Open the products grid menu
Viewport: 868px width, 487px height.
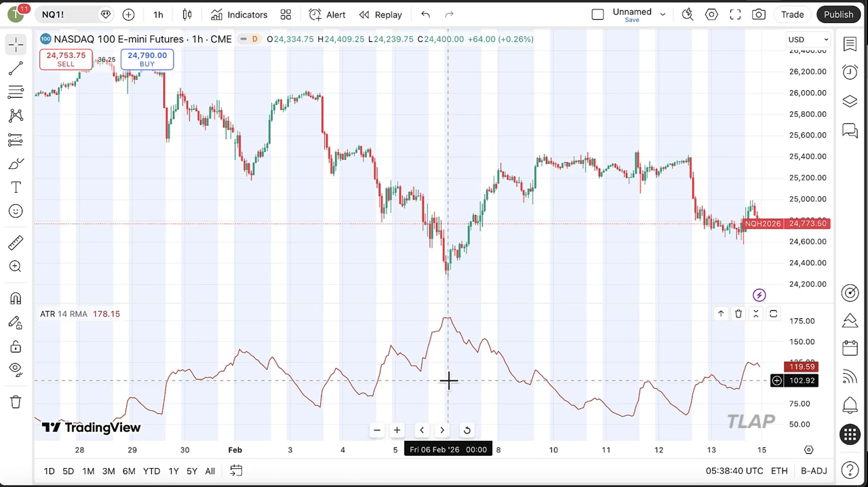tap(850, 435)
